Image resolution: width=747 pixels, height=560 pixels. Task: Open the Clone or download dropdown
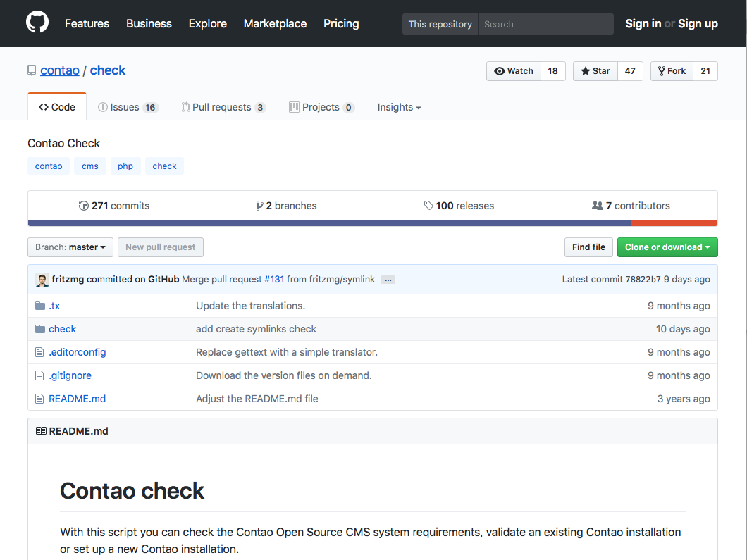click(x=667, y=247)
